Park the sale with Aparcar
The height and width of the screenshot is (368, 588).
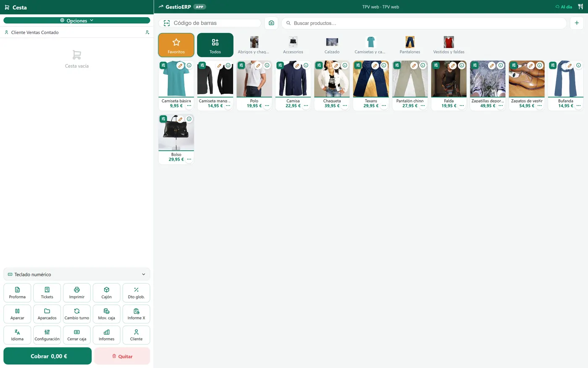[x=17, y=314]
